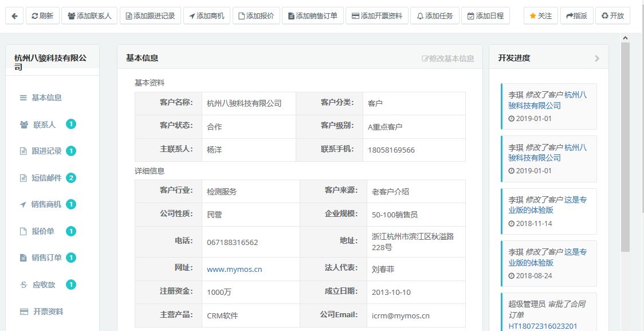Open the www.mymos.cn website link

tap(234, 269)
